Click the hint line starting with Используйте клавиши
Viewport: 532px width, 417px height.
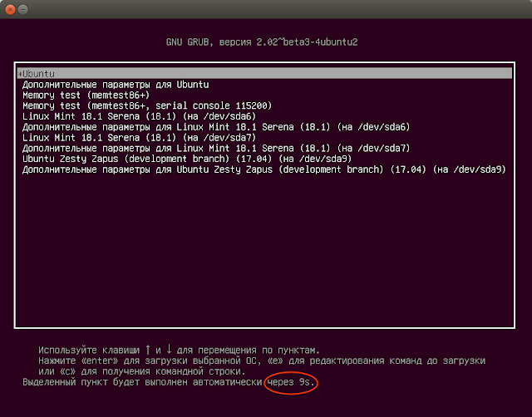(x=179, y=350)
